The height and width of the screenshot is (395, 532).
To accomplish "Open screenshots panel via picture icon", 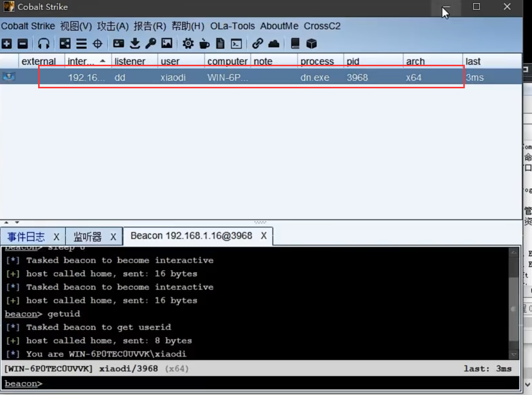I will pyautogui.click(x=167, y=43).
